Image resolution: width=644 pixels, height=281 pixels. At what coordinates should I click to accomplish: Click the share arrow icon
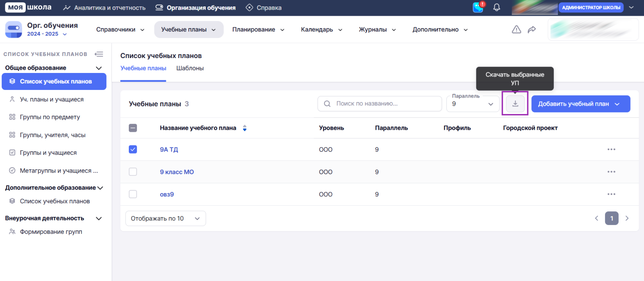click(532, 29)
